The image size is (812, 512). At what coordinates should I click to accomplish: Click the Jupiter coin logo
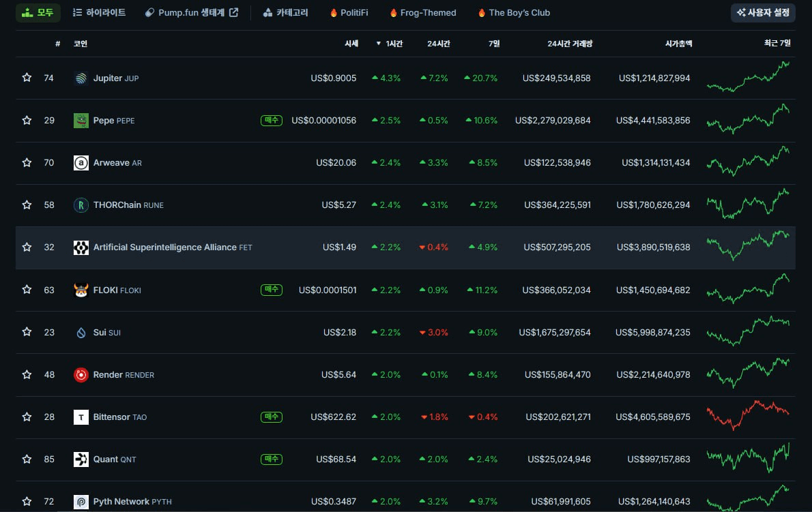click(81, 78)
